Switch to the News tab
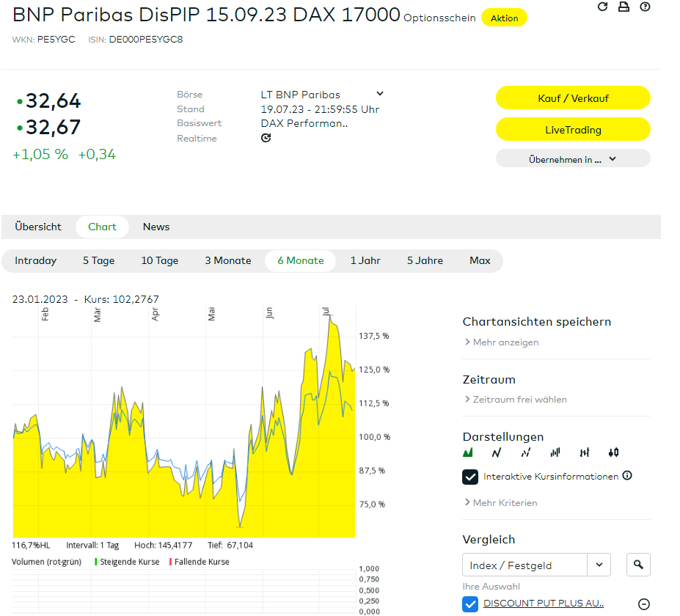This screenshot has width=680, height=616. click(156, 227)
